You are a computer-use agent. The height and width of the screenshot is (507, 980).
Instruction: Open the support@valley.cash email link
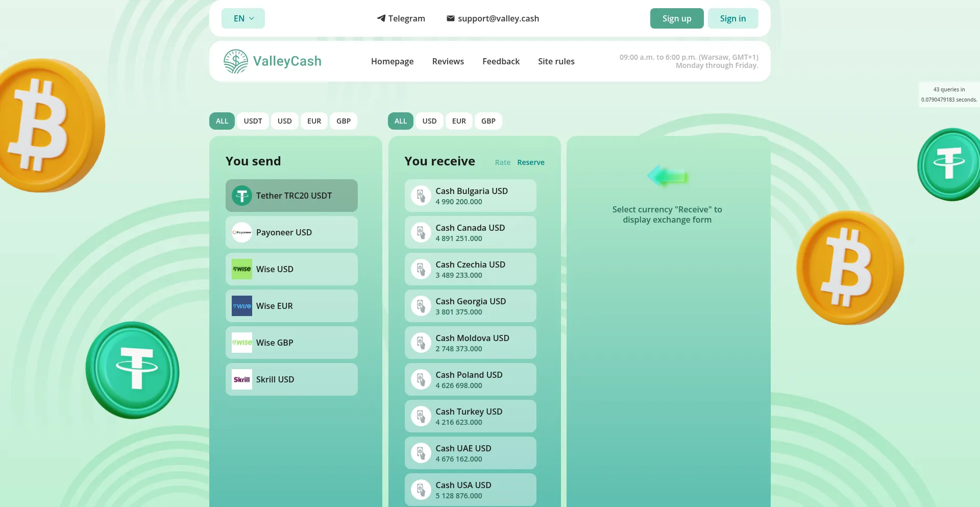[498, 18]
